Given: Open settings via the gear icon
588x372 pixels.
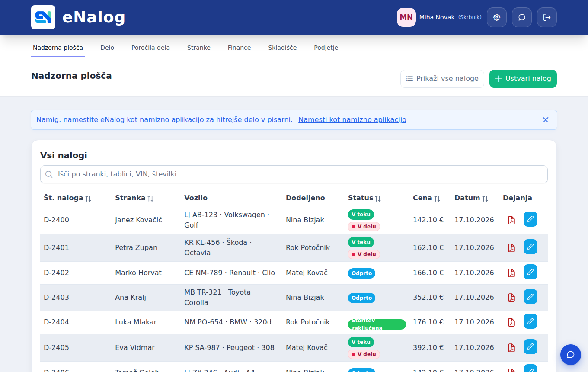Looking at the screenshot, I should point(497,17).
